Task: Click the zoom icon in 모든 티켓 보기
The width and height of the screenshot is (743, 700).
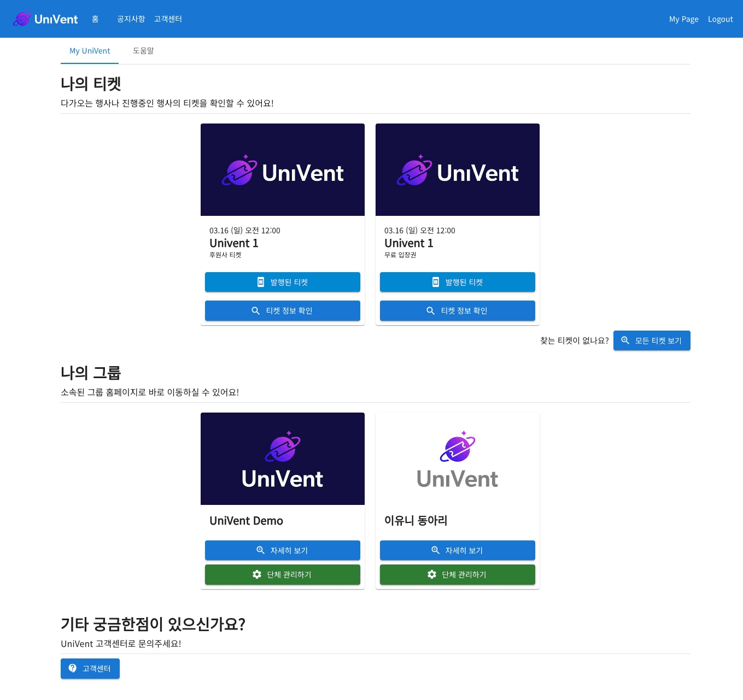Action: coord(625,340)
